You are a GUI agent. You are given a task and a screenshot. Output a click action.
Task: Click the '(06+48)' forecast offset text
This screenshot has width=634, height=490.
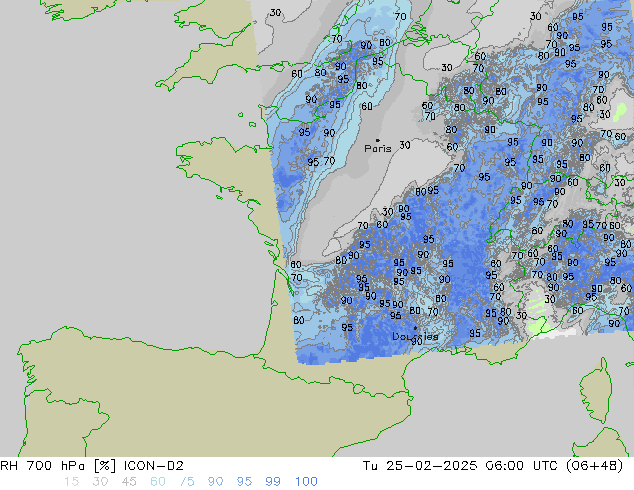pyautogui.click(x=594, y=466)
